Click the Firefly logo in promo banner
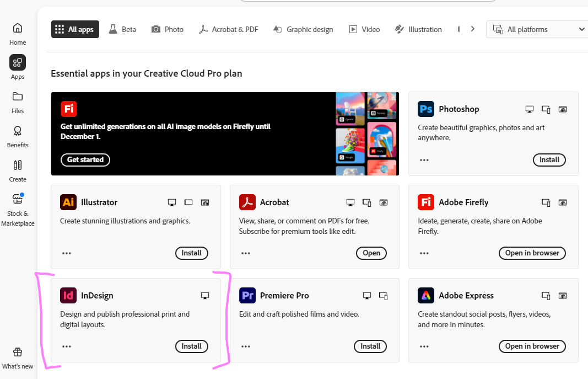The width and height of the screenshot is (588, 379). click(69, 109)
